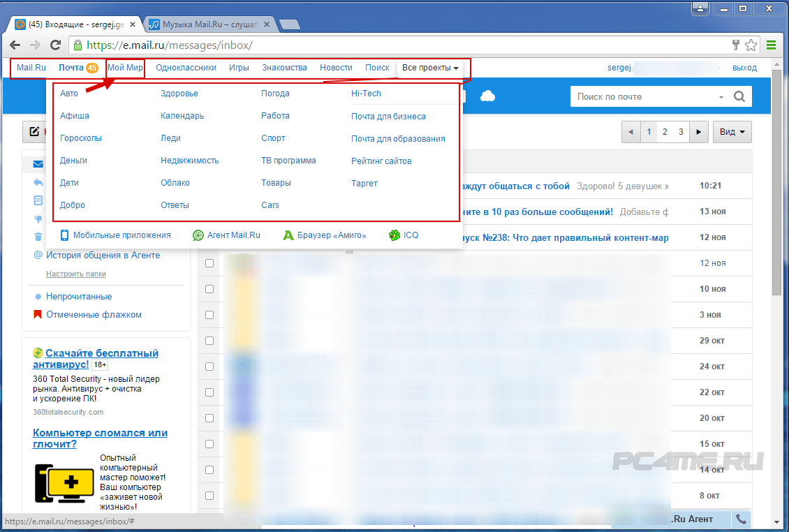Image resolution: width=789 pixels, height=532 pixels.
Task: Open Агент Mail.Ru from the projects menu
Action: (x=226, y=235)
